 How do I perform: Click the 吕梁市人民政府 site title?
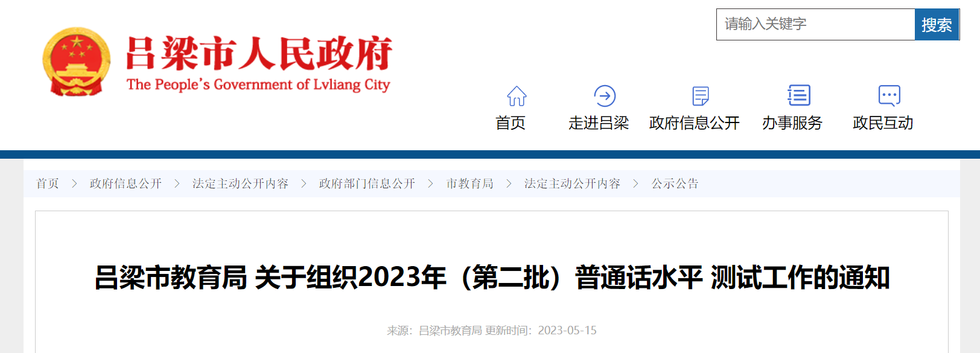click(259, 53)
